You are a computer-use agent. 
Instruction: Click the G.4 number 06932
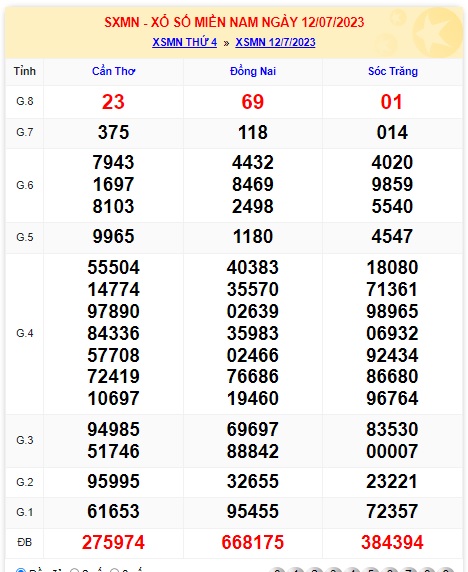tap(392, 333)
